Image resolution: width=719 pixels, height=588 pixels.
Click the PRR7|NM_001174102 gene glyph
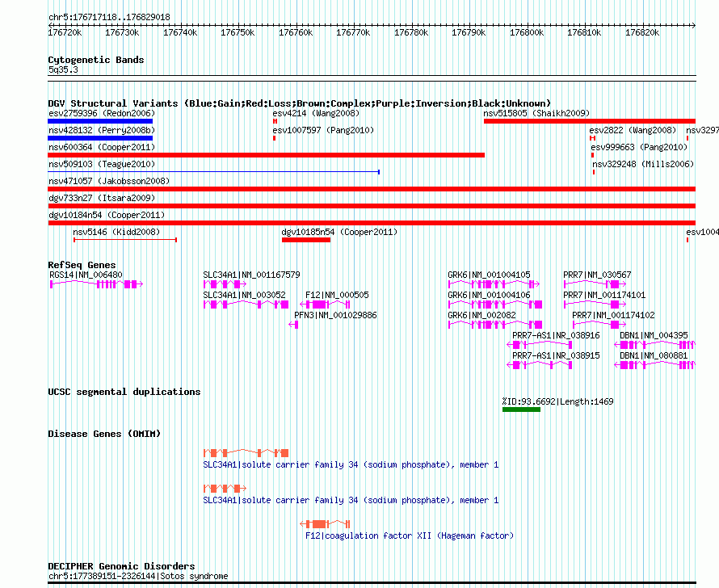pyautogui.click(x=599, y=325)
